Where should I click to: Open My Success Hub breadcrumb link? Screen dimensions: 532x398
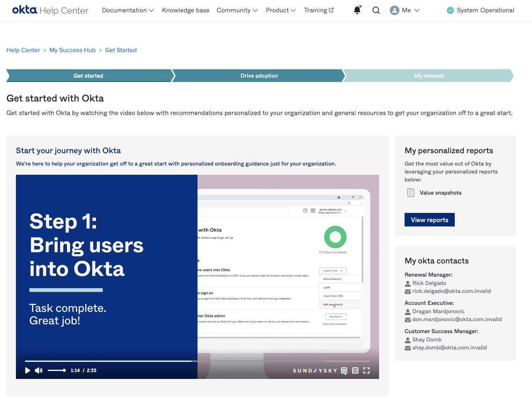(72, 50)
